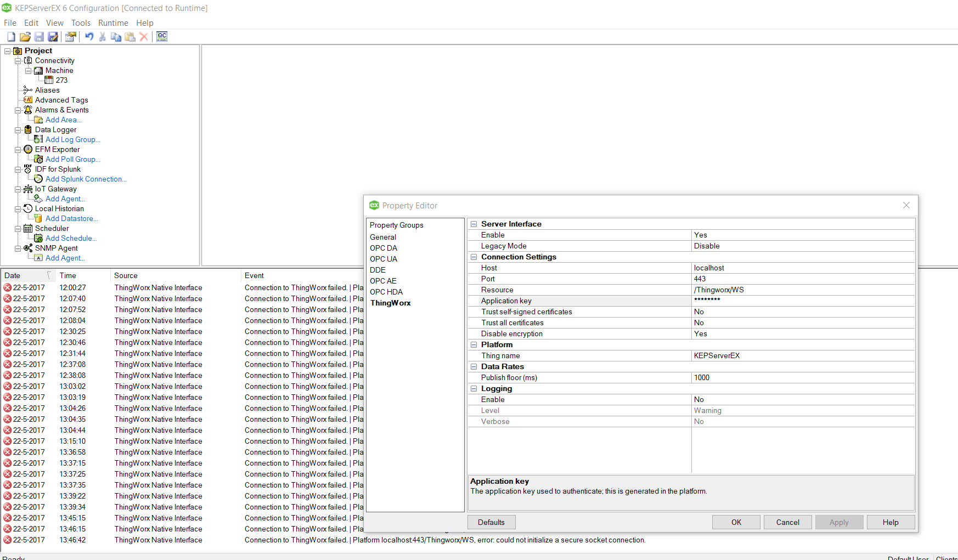Click the OK button in Property Editor
958x560 pixels.
point(736,522)
